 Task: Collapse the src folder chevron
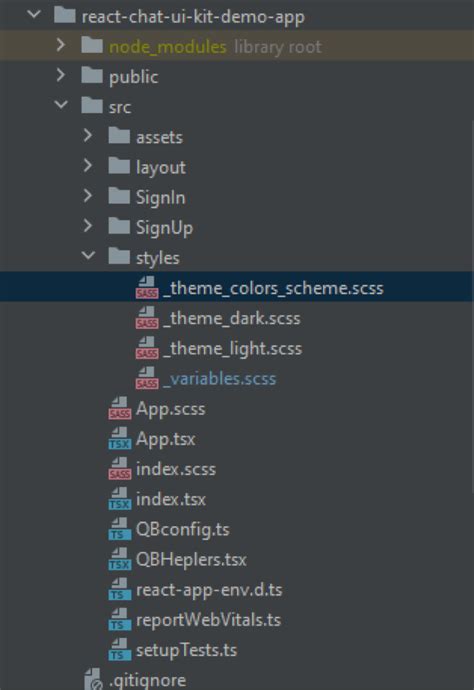pyautogui.click(x=61, y=105)
